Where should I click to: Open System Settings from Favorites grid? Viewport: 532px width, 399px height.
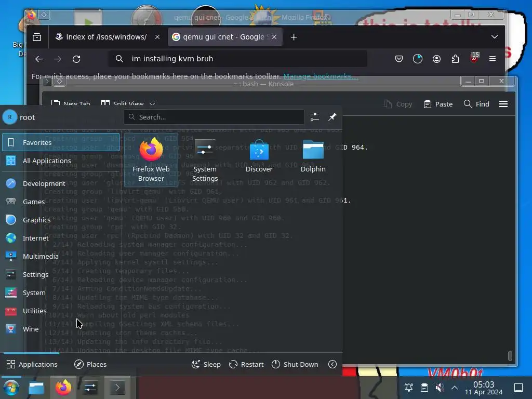point(205,160)
